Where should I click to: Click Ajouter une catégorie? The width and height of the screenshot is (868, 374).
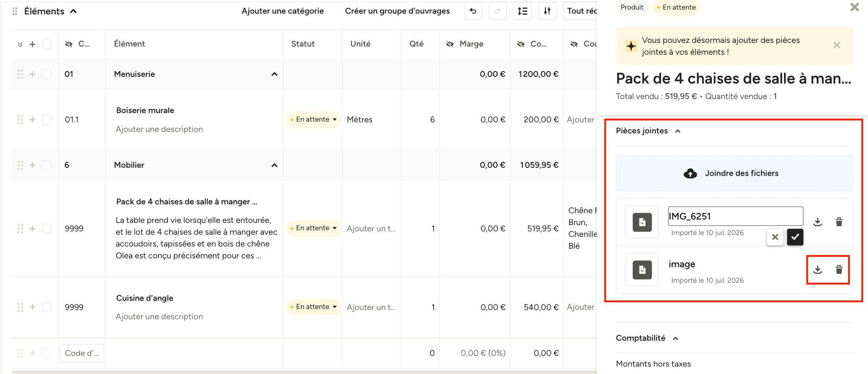pyautogui.click(x=283, y=11)
